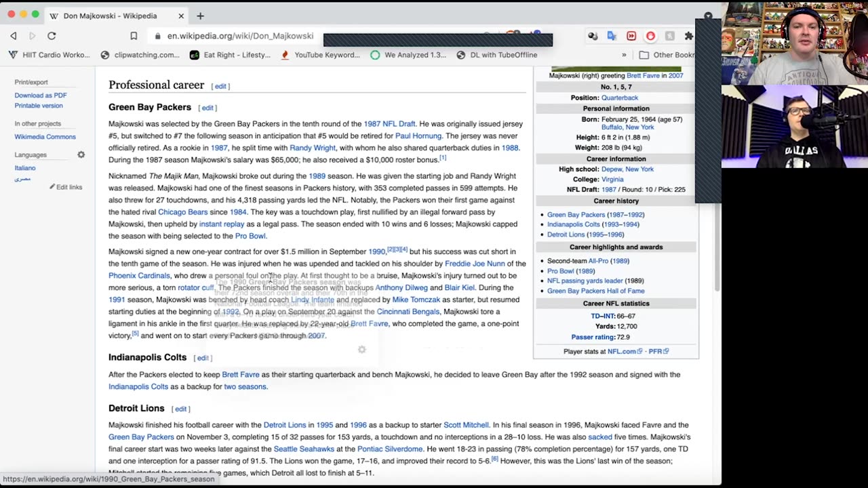Edit the Detroit Lions section

(x=180, y=409)
